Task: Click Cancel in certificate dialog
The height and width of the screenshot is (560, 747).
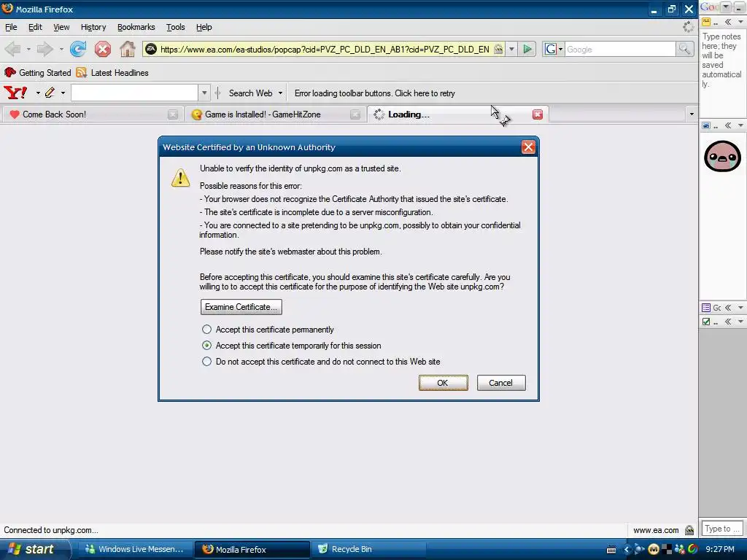Action: [x=500, y=383]
